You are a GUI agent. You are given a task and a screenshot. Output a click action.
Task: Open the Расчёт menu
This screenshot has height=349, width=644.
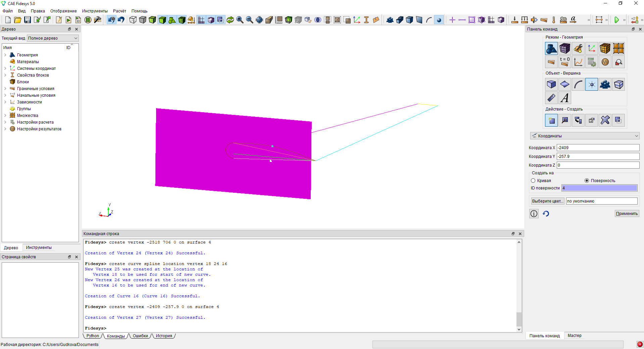point(119,11)
